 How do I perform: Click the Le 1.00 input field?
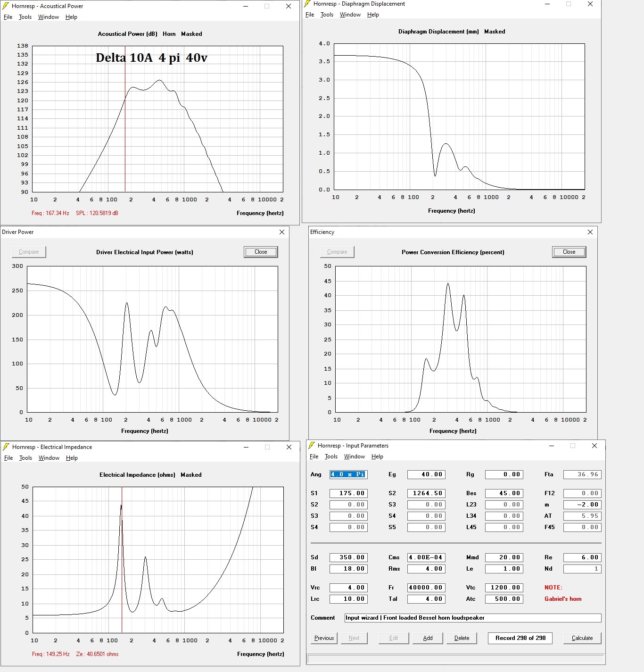point(504,569)
